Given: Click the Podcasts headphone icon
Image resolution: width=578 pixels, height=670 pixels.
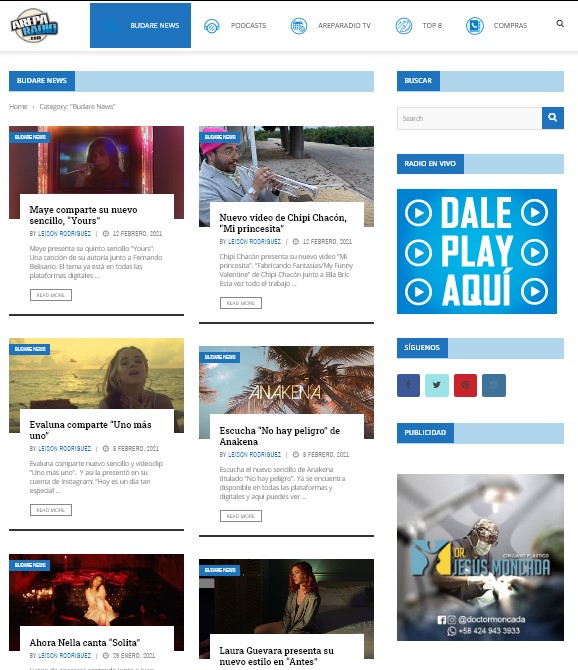Looking at the screenshot, I should (x=211, y=26).
